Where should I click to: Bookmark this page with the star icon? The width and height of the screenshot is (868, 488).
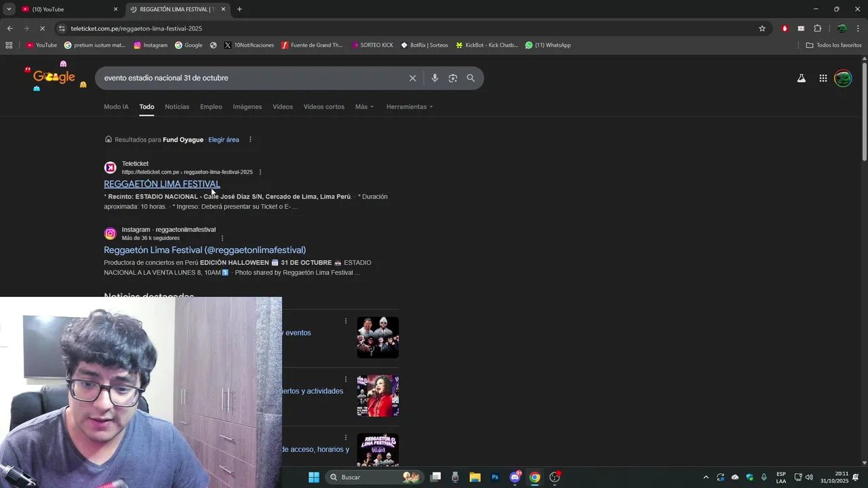click(762, 28)
